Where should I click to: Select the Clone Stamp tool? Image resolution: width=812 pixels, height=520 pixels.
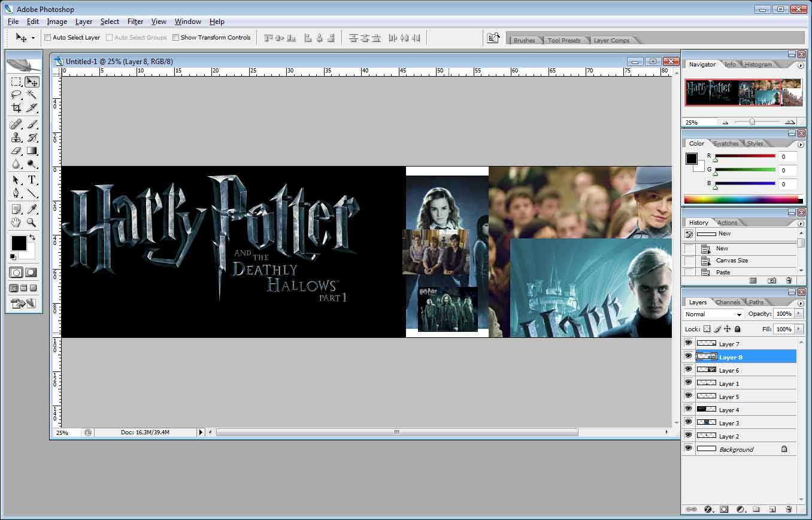pos(17,137)
